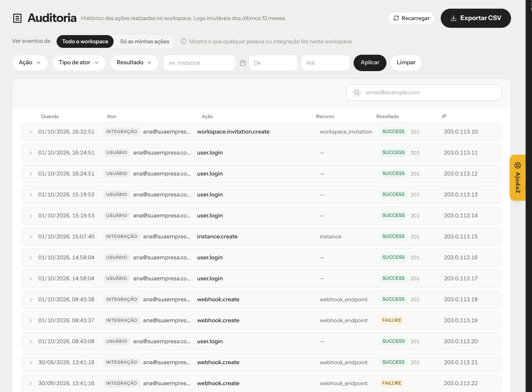Open the Ação filter dropdown
This screenshot has width=532, height=392.
point(30,63)
